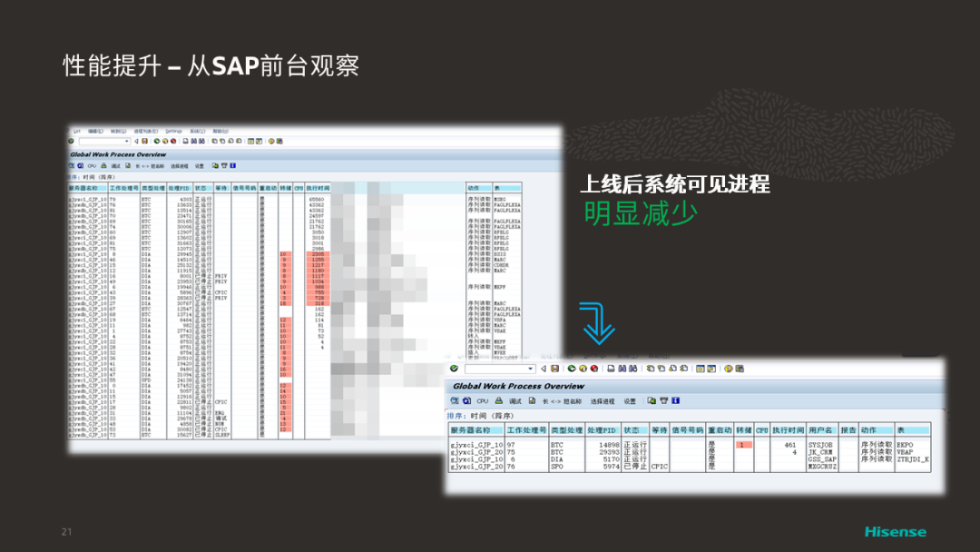Click Create New Session icon in lower-right window
This screenshot has height=552, width=980.
[700, 369]
